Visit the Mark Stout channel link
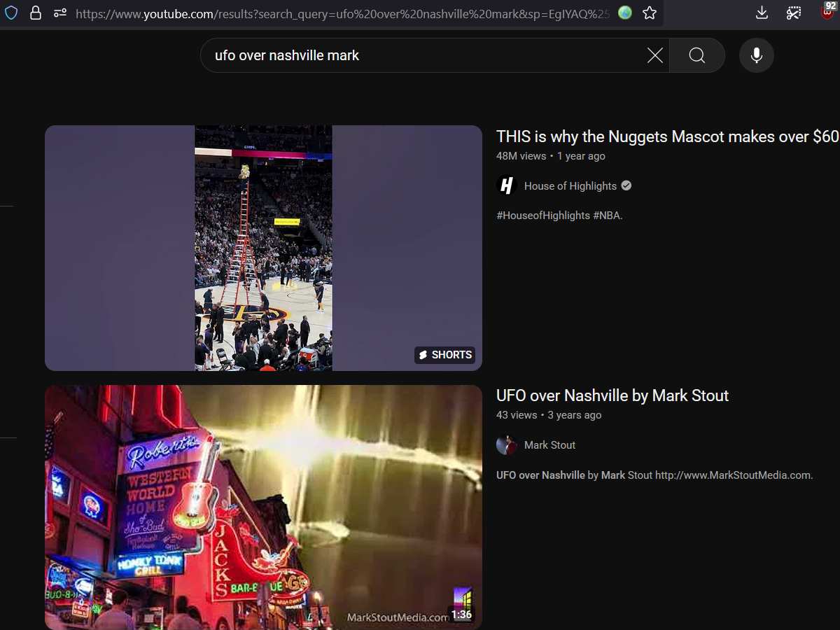840x630 pixels. (x=549, y=444)
